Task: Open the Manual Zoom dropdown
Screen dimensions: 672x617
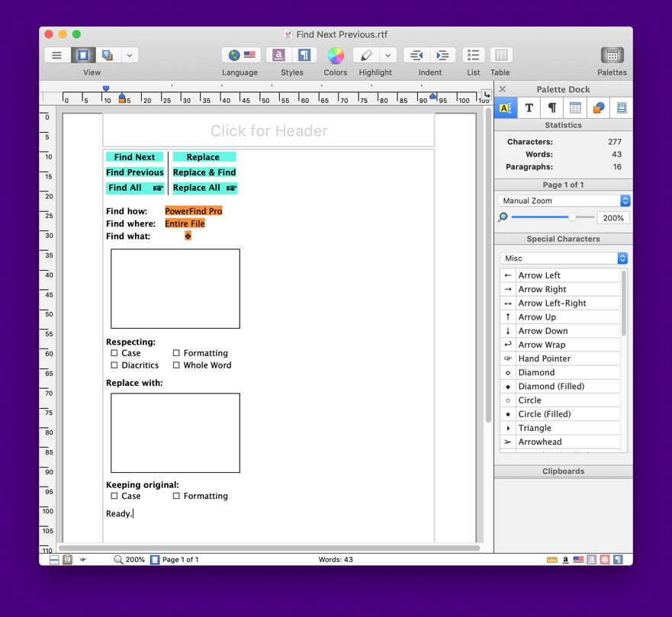Action: (564, 201)
